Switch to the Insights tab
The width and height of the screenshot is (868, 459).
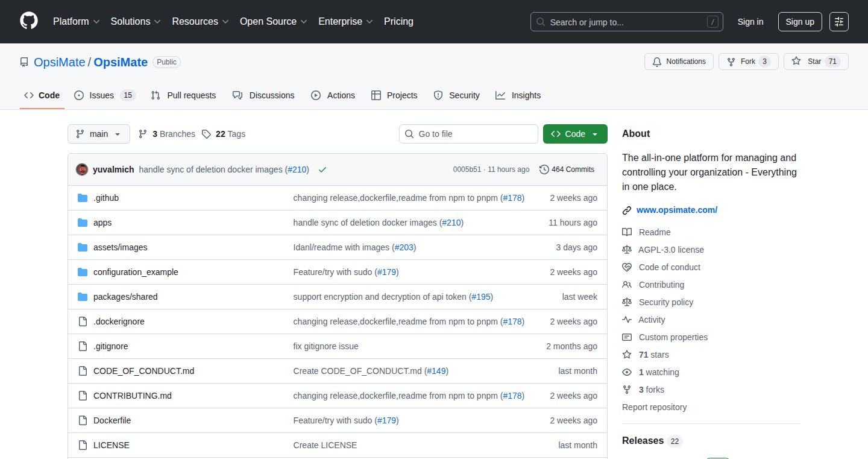(518, 95)
